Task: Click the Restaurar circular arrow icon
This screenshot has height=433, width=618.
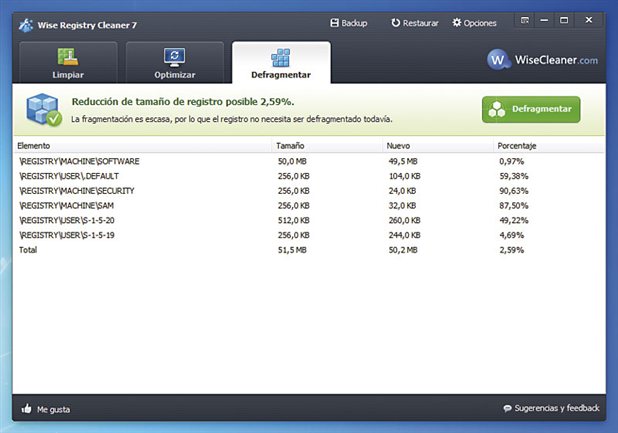Action: pyautogui.click(x=395, y=23)
